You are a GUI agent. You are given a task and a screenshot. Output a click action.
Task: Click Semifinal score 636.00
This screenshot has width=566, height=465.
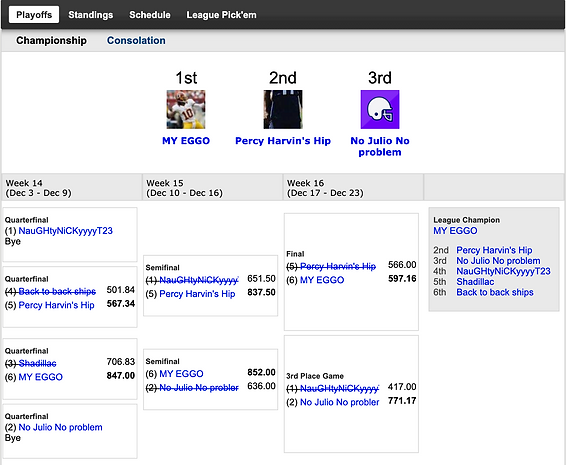(261, 386)
